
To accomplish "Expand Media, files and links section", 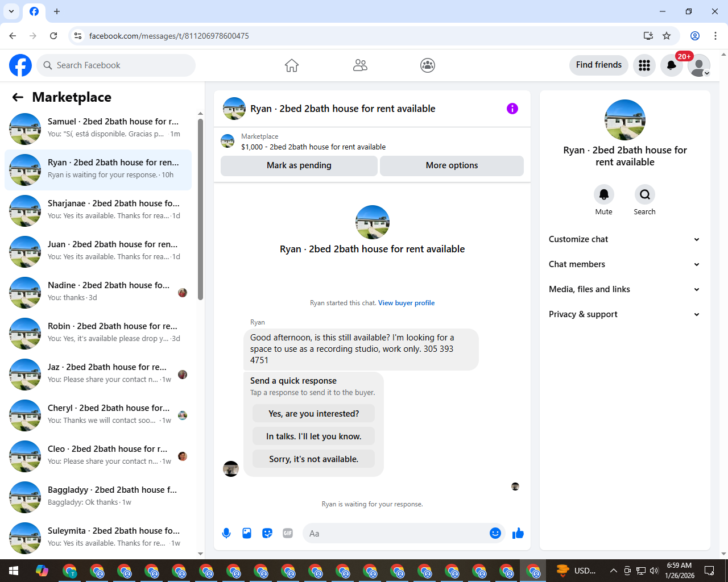I will point(624,289).
